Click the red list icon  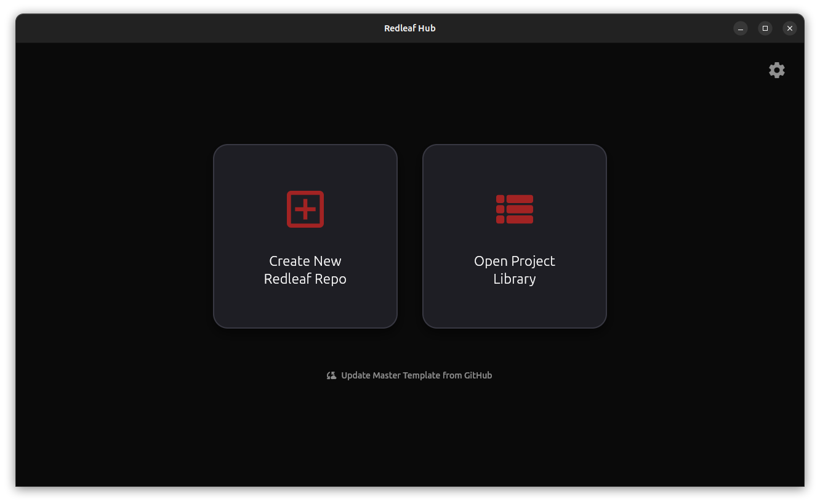point(515,209)
